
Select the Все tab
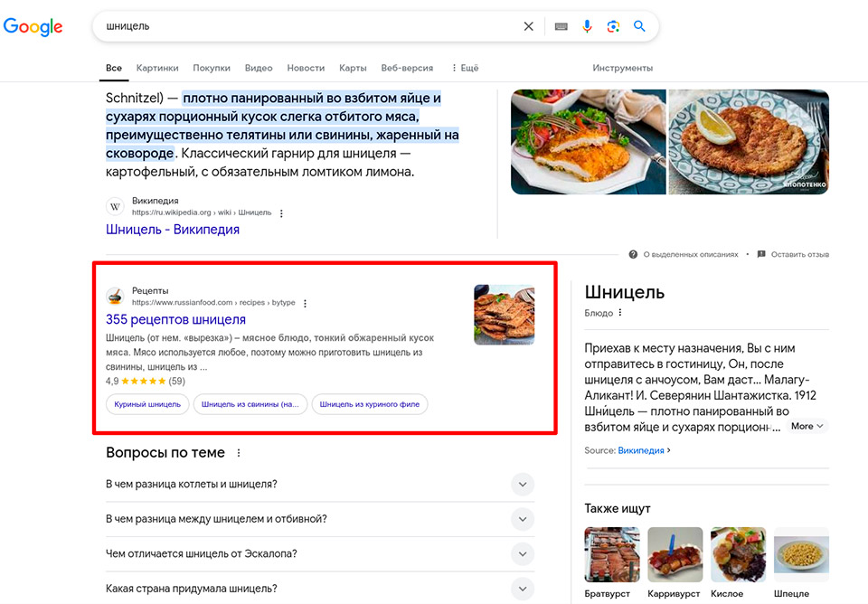click(x=114, y=68)
